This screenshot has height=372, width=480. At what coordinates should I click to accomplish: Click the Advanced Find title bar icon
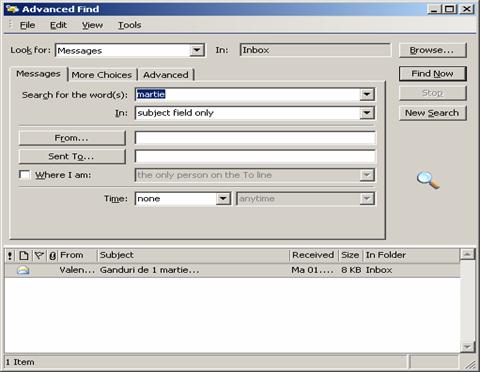[x=12, y=9]
